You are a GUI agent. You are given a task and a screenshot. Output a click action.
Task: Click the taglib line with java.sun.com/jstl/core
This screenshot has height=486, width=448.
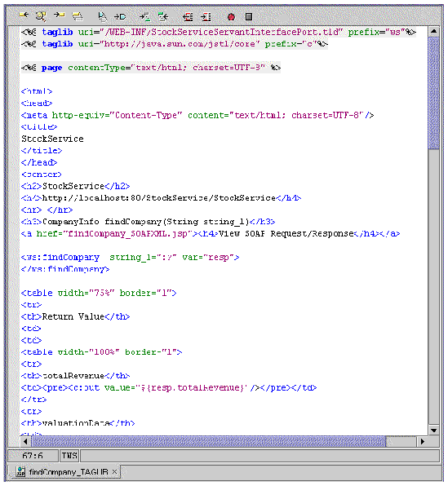pos(175,44)
